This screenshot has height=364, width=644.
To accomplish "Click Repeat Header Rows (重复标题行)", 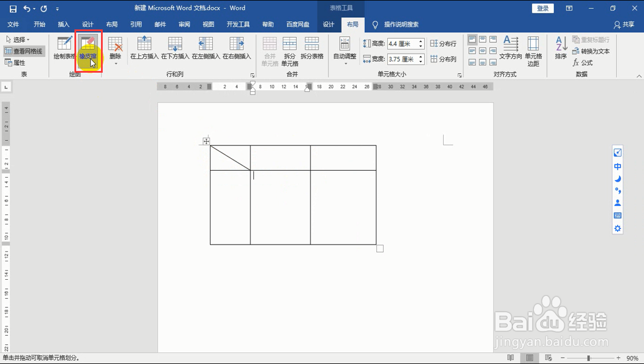I will [x=591, y=40].
